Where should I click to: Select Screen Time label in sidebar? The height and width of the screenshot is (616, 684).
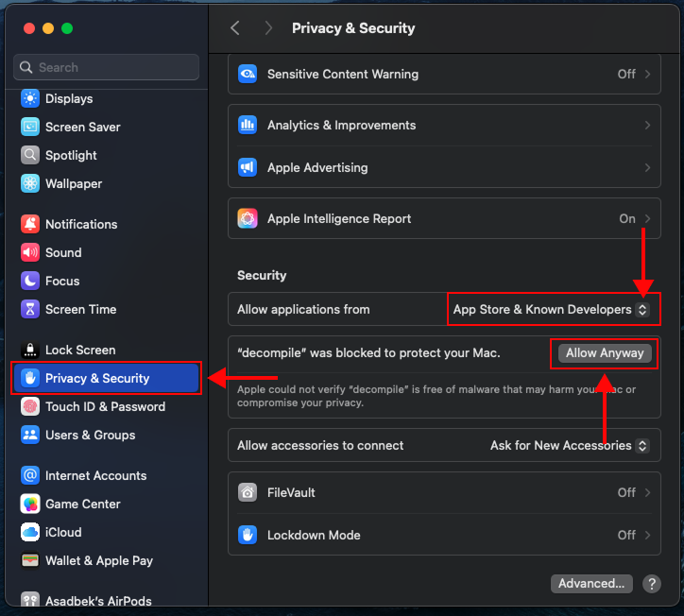(80, 309)
